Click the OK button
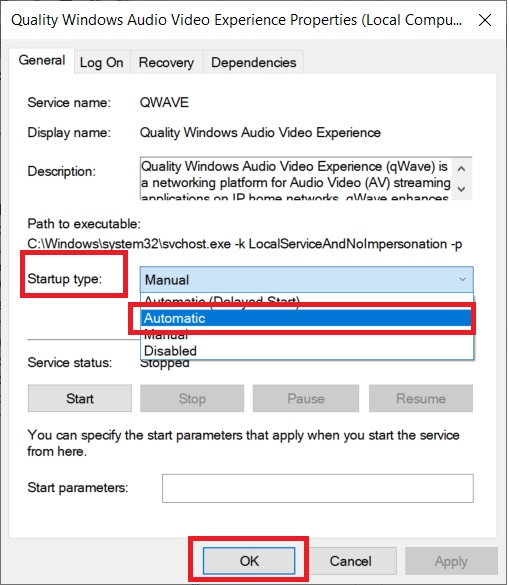The height and width of the screenshot is (585, 509). [x=249, y=561]
